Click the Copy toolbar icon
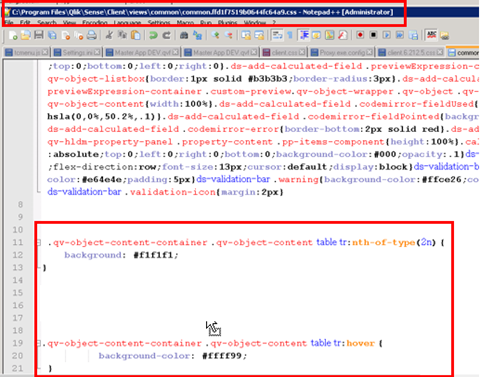Screen dimensions: 480x377 122,35
